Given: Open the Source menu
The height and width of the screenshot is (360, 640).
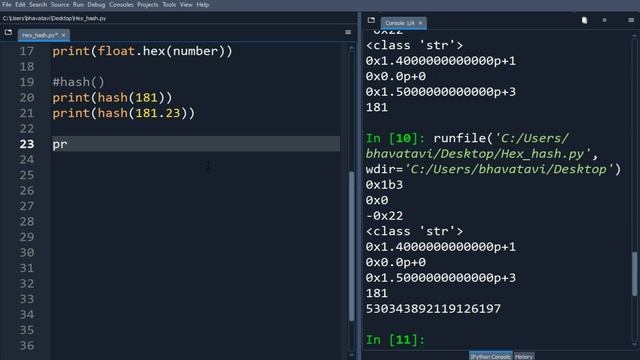Looking at the screenshot, I should [x=60, y=4].
